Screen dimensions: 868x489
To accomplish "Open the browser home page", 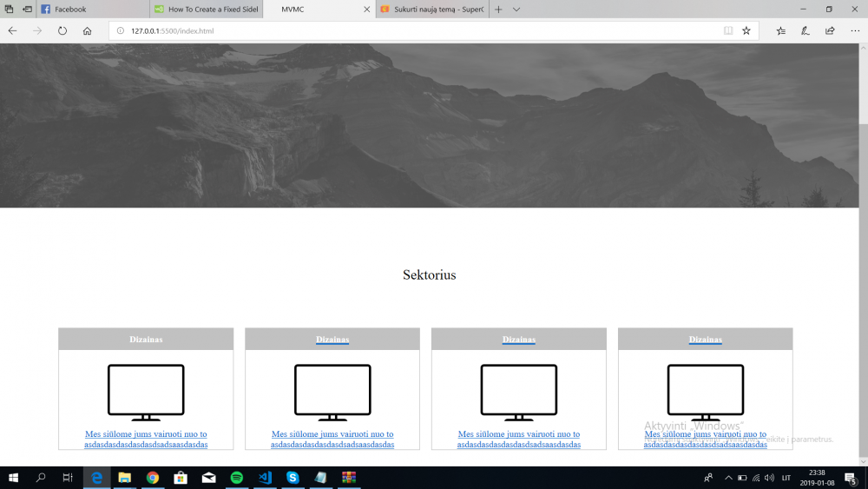I will point(87,31).
